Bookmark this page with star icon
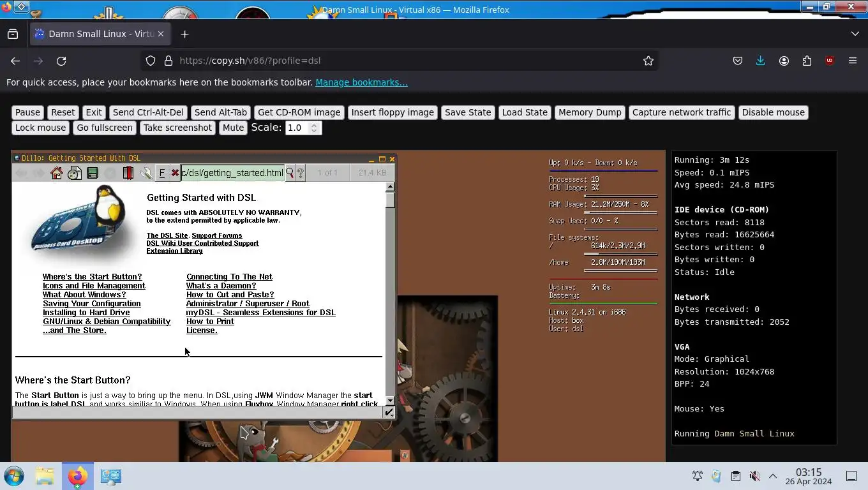 point(648,61)
